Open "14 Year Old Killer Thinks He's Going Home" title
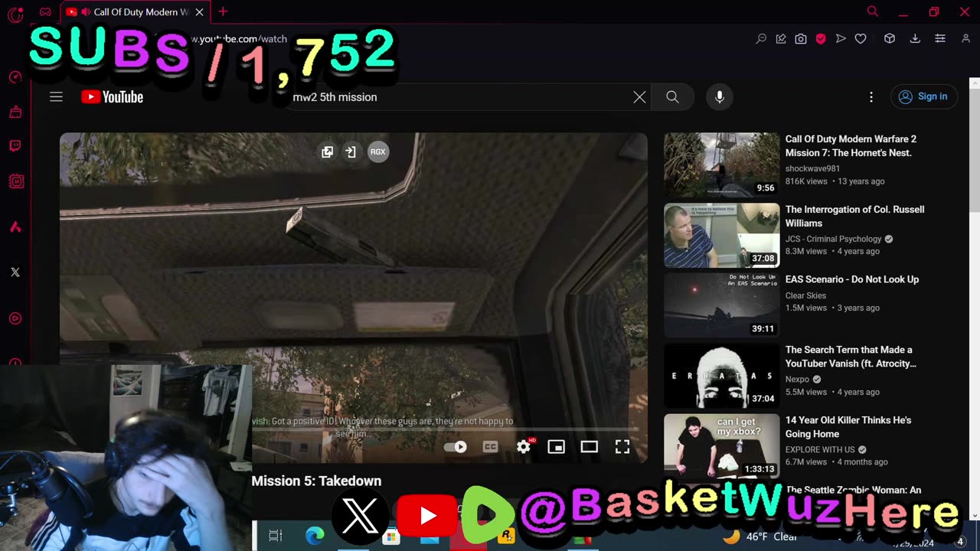This screenshot has width=980, height=551. 848,427
